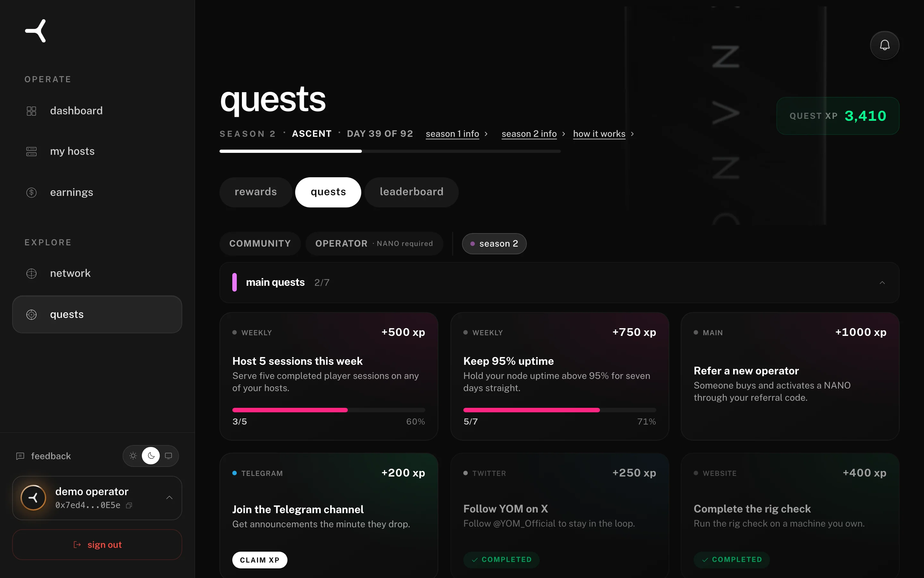
Task: Click chevron next to how it works
Action: point(632,134)
